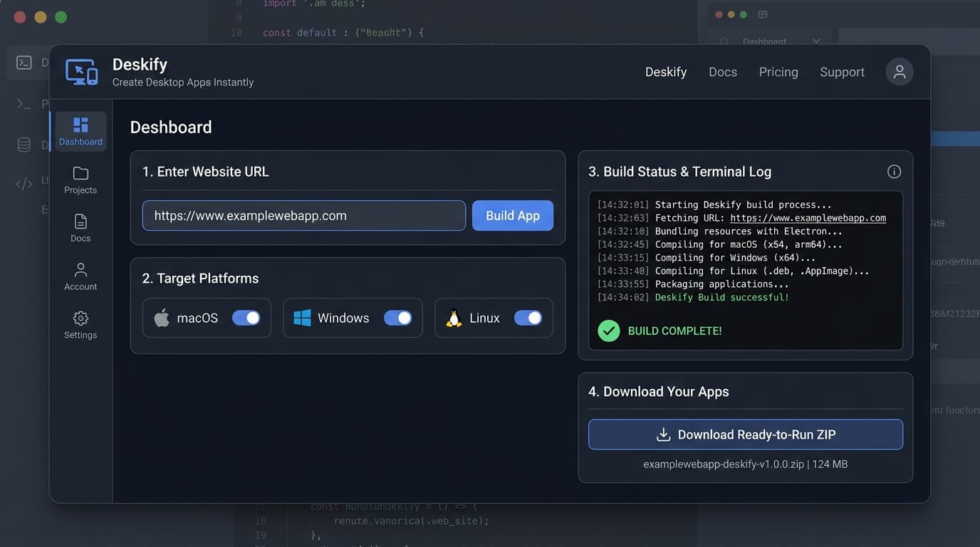Open the Docs top navigation link
980x547 pixels.
click(x=723, y=72)
